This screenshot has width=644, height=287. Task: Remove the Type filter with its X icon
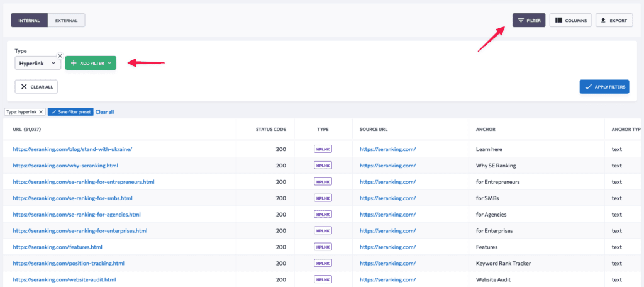(x=60, y=56)
